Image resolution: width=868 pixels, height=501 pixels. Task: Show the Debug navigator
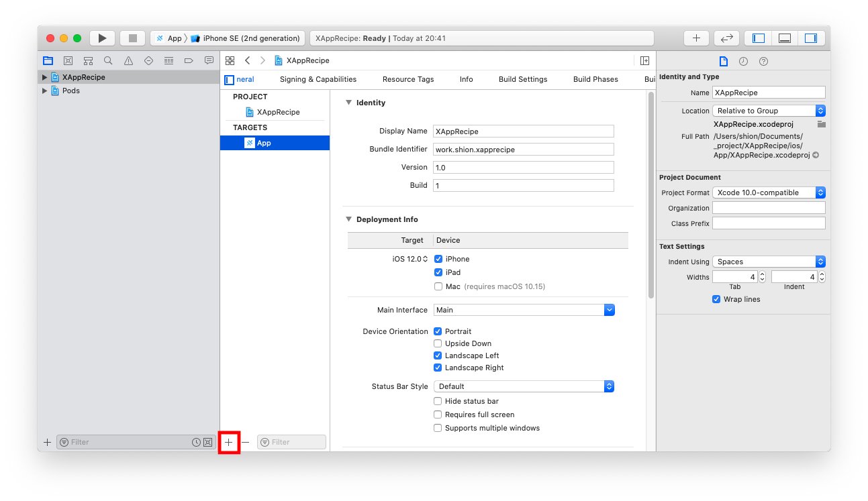tap(168, 60)
